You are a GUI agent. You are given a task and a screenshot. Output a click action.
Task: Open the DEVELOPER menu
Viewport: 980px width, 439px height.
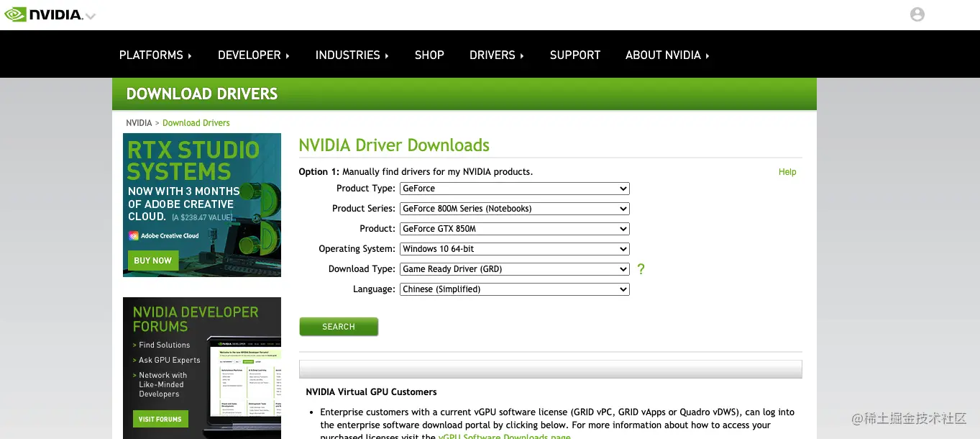click(254, 55)
